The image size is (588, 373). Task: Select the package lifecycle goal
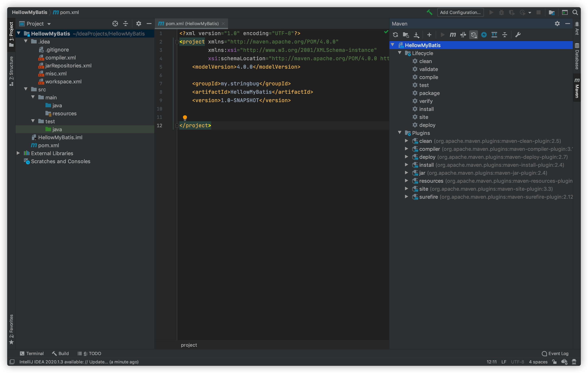[x=429, y=93]
